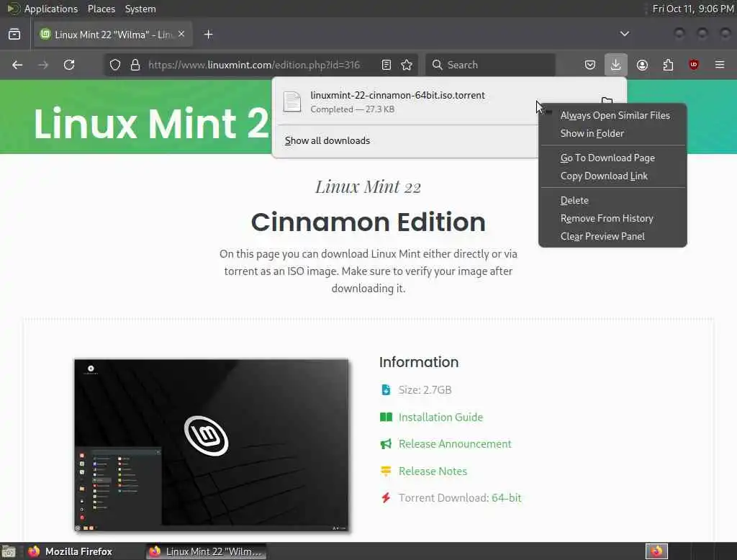Click Size: 2.7GB text

(x=425, y=390)
